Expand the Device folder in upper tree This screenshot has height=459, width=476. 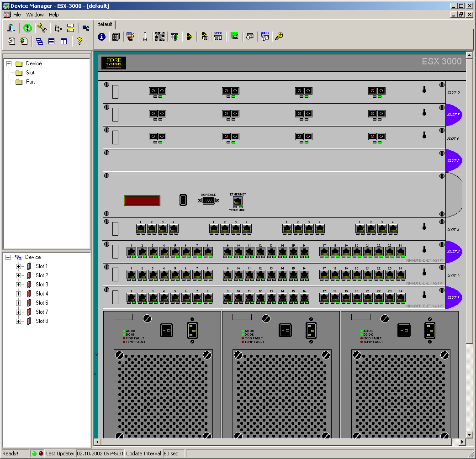point(9,63)
